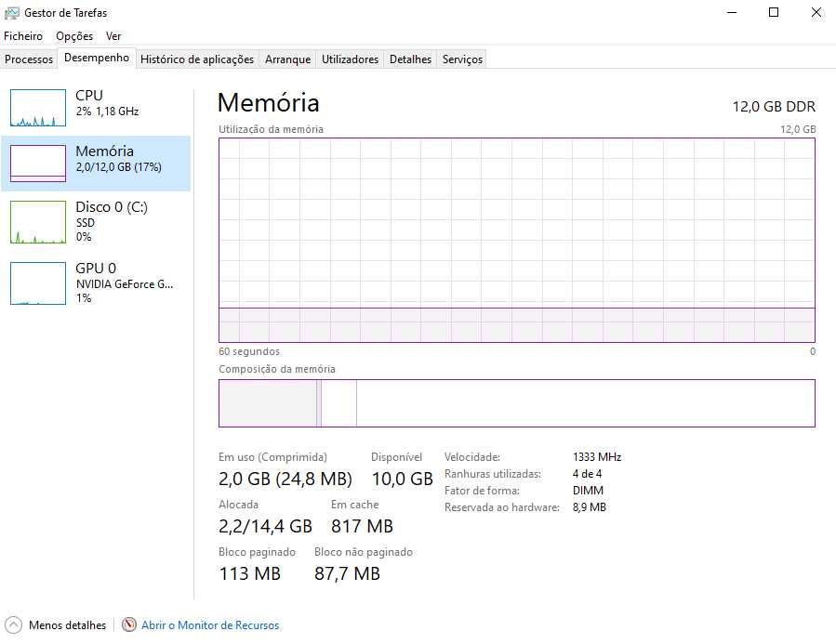The width and height of the screenshot is (836, 644).
Task: Open the Disco 0 (C:) performance graph
Action: [x=38, y=223]
